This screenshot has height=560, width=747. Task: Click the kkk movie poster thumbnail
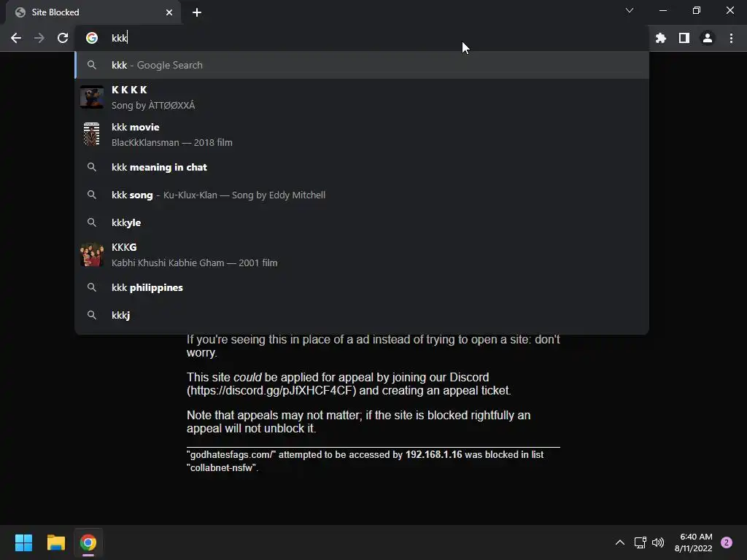coord(91,134)
